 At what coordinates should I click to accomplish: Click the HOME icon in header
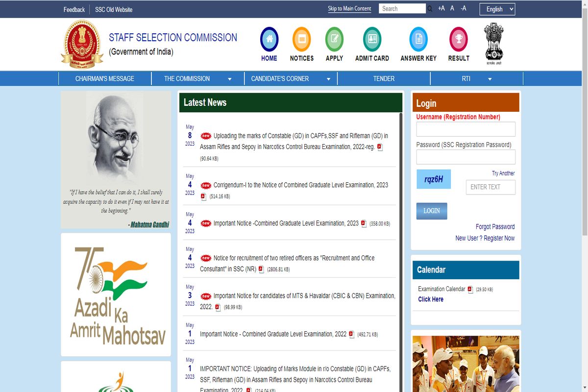click(269, 40)
